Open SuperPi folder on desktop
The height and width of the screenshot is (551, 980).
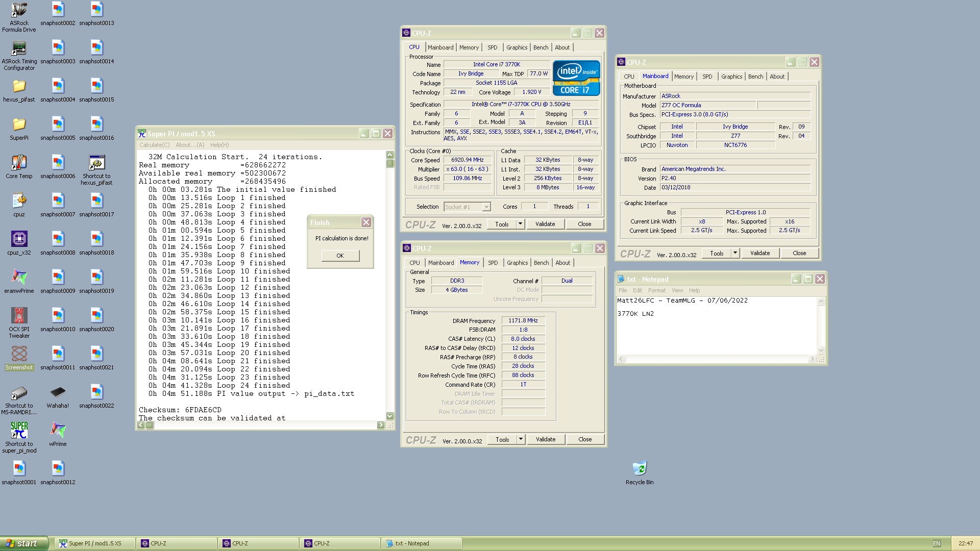click(19, 129)
